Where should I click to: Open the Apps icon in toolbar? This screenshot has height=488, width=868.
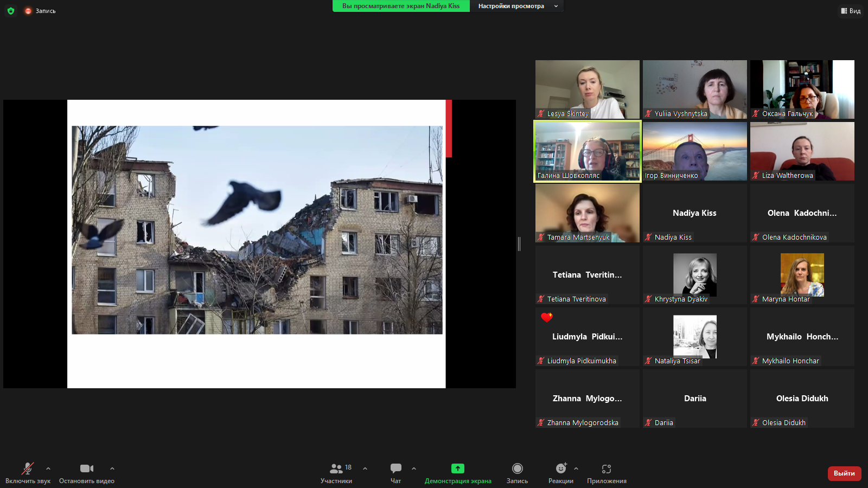[x=606, y=468]
